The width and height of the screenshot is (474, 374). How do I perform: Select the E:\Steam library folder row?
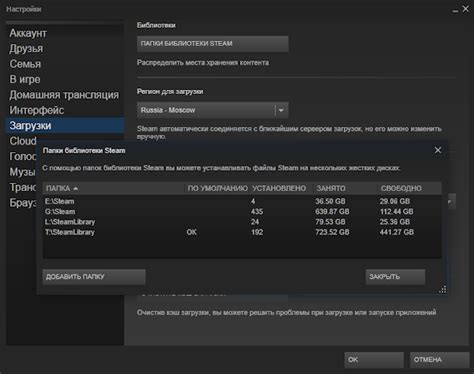coord(242,201)
